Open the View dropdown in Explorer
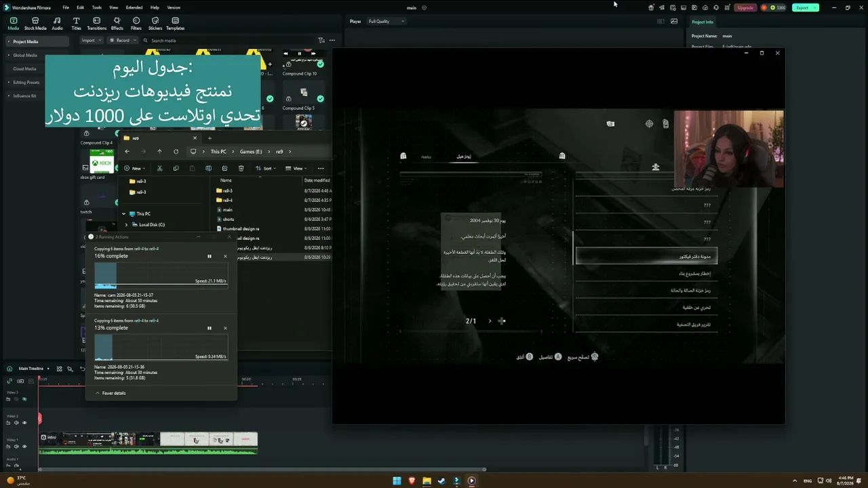Screen dimensions: 868x488 pos(296,168)
